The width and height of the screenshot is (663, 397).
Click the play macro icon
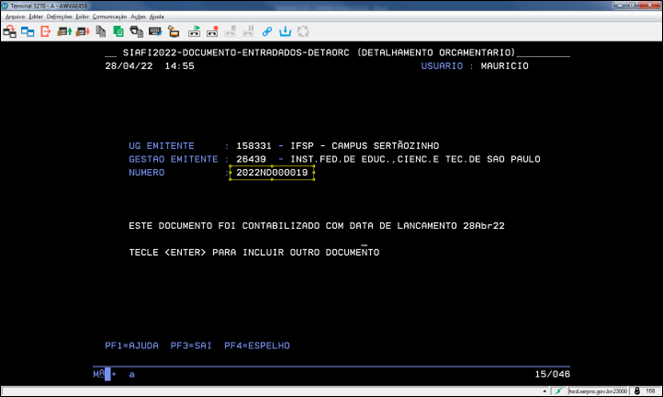(x=194, y=32)
